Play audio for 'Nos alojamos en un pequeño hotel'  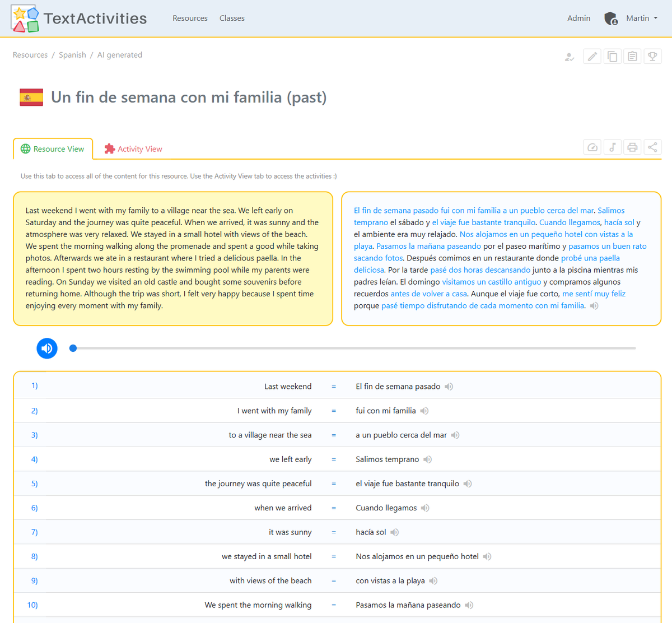[487, 556]
